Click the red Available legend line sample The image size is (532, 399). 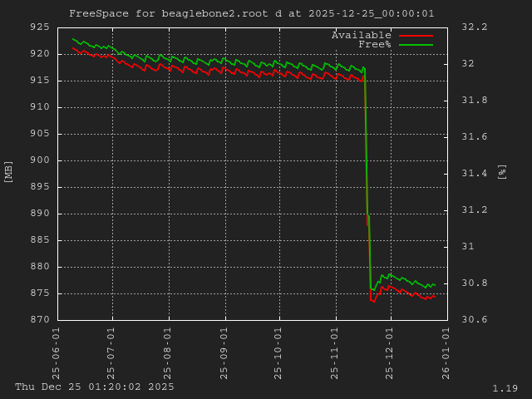(416, 36)
